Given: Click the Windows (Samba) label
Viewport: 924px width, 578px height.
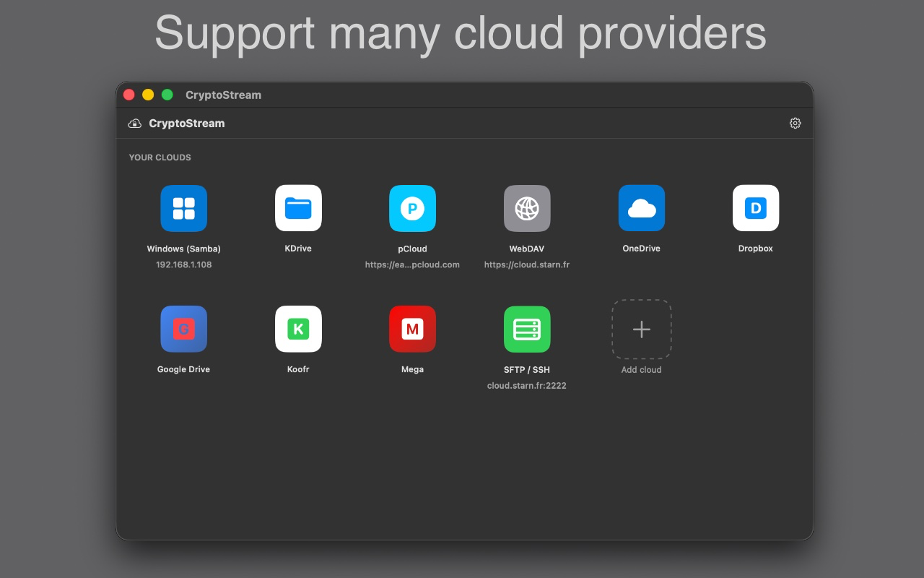Looking at the screenshot, I should tap(183, 249).
